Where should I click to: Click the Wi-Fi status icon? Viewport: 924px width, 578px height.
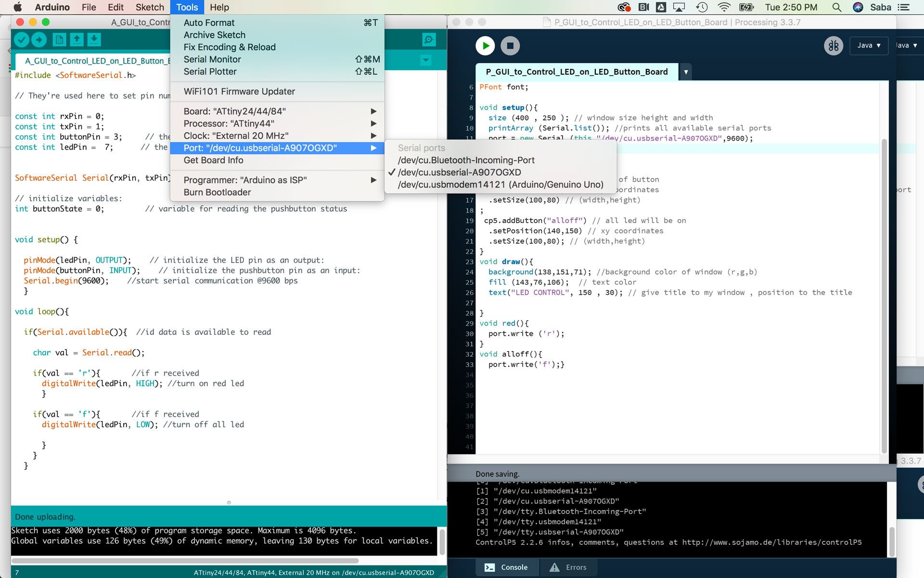[724, 7]
